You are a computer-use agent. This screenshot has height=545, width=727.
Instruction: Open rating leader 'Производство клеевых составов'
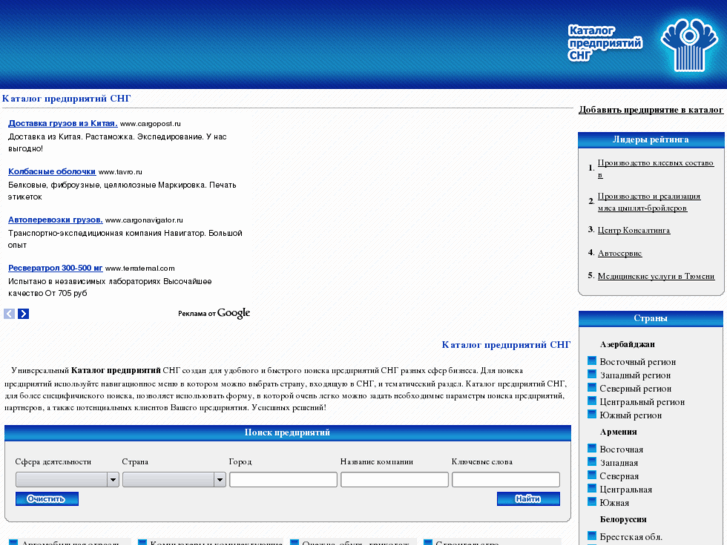655,169
